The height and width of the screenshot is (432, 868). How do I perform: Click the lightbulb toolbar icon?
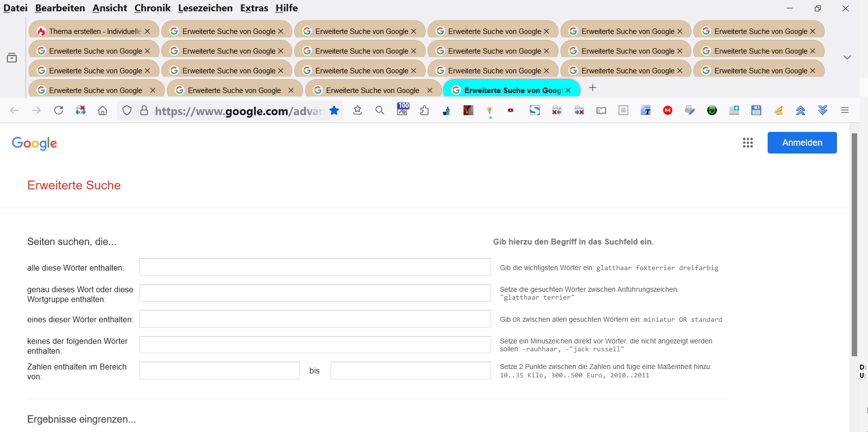coord(490,111)
